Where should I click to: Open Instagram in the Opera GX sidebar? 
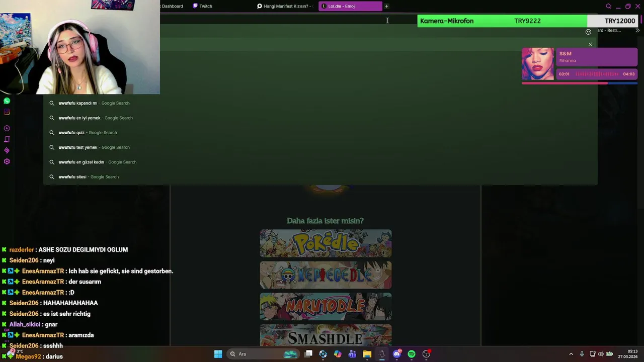(7, 112)
